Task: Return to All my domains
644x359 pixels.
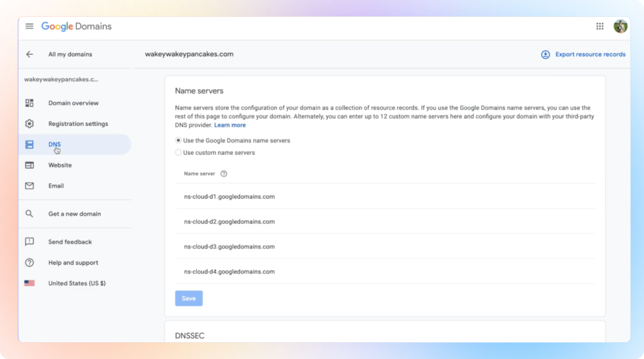Action: pos(70,54)
